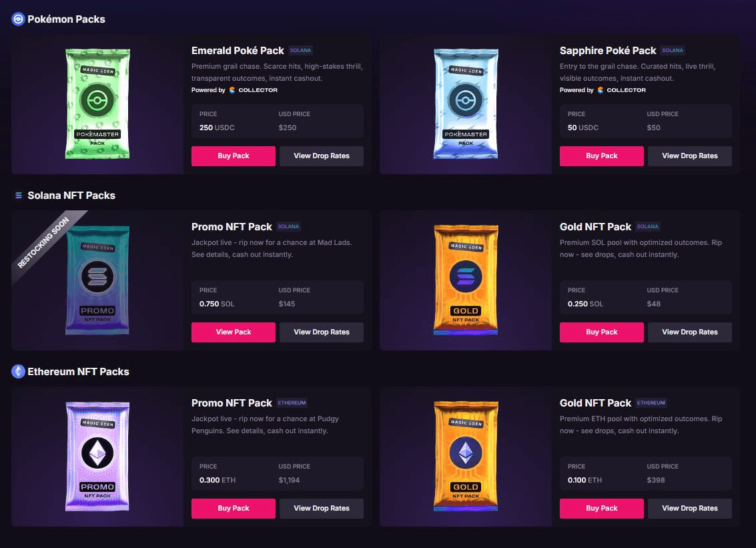Buy the Sapphire Poké Pack
Screen dimensions: 756x548
coord(602,156)
